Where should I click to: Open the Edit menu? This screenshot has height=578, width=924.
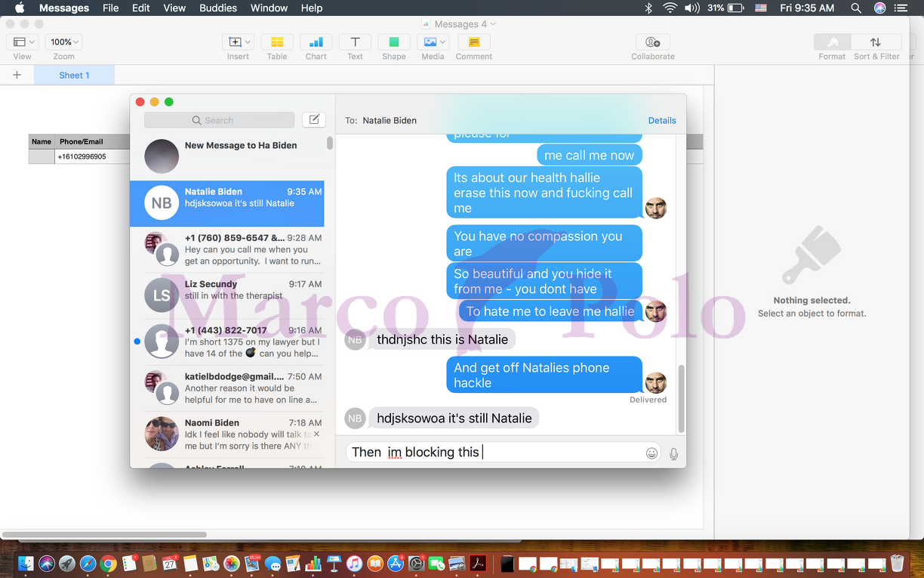click(x=141, y=8)
